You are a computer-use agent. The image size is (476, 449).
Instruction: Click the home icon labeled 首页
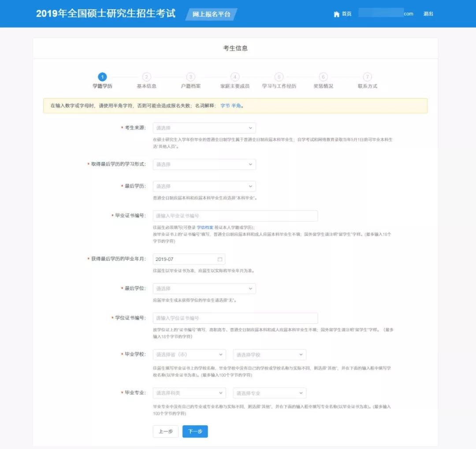(337, 14)
